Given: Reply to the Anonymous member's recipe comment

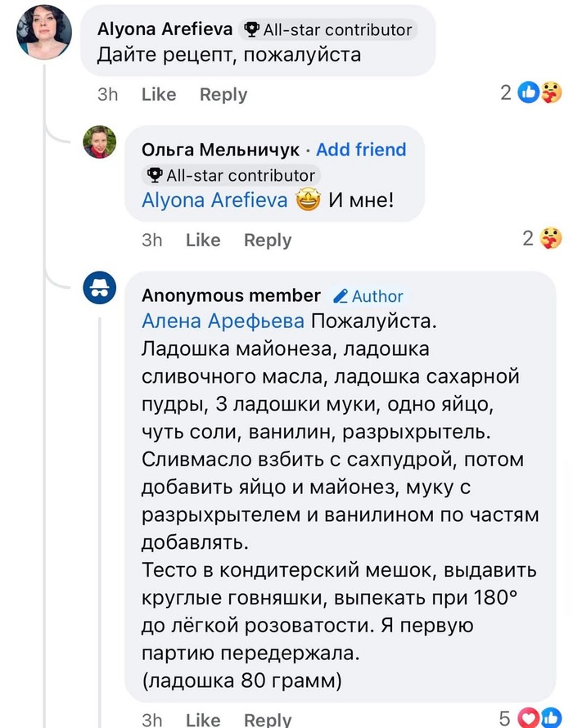Looking at the screenshot, I should (268, 720).
